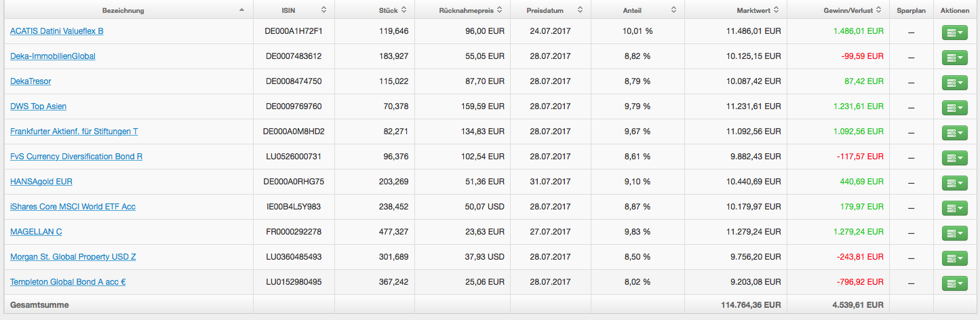The image size is (980, 320).
Task: Open FvS Currency Diversification Bond R link
Action: click(x=76, y=157)
